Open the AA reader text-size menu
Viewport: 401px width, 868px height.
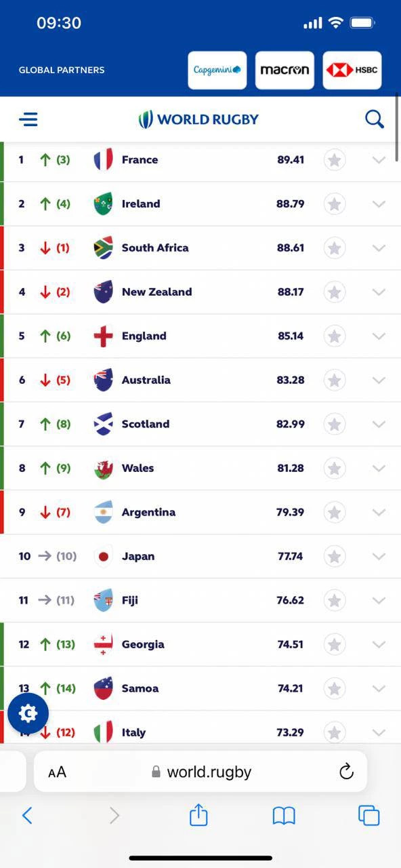(58, 772)
